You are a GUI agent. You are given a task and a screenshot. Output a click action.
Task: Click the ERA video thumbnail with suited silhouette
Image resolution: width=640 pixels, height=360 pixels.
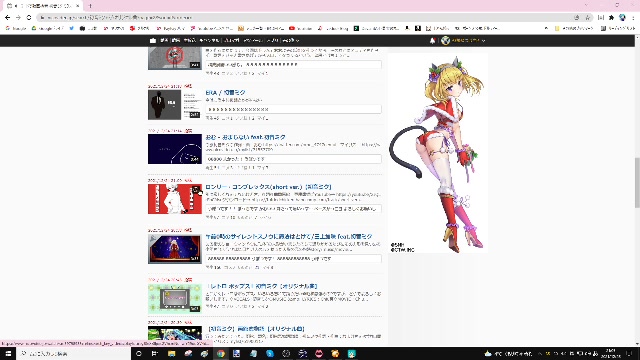pyautogui.click(x=175, y=104)
